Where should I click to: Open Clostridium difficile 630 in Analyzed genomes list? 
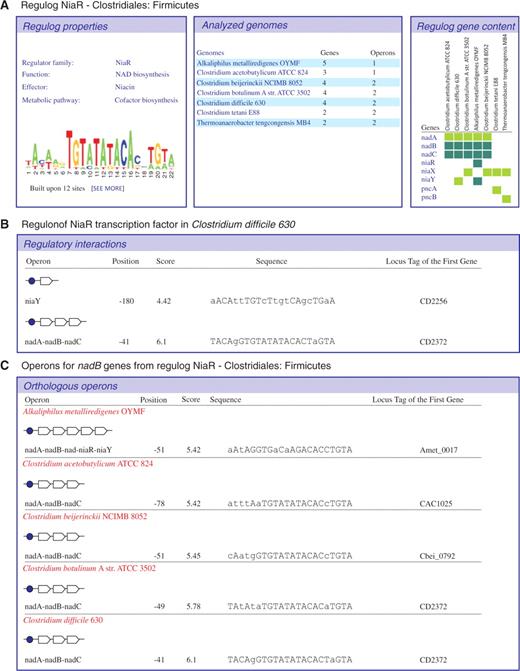pyautogui.click(x=231, y=103)
